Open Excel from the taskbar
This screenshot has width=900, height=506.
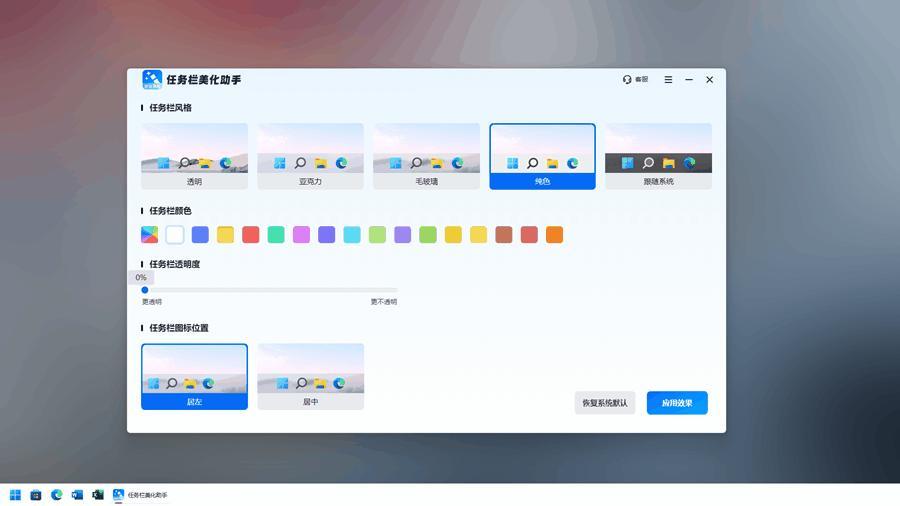pyautogui.click(x=98, y=495)
